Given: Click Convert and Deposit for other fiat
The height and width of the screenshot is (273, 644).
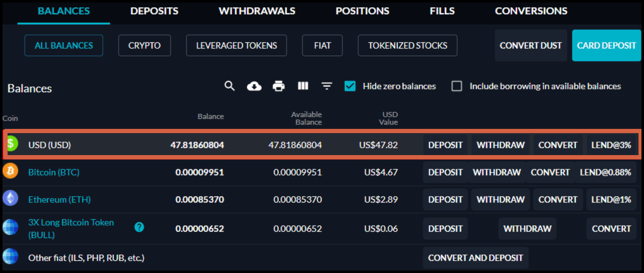Looking at the screenshot, I should (475, 258).
